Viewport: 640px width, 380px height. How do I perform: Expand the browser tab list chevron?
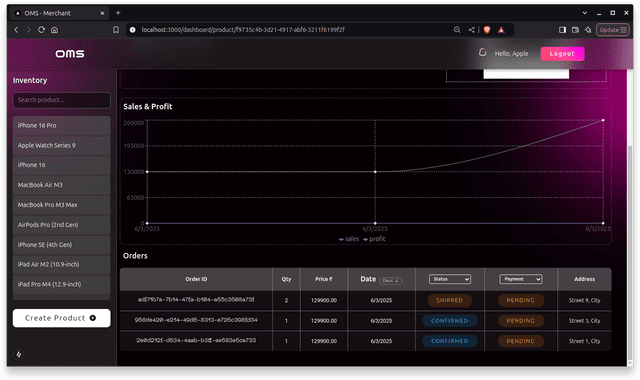(x=584, y=13)
